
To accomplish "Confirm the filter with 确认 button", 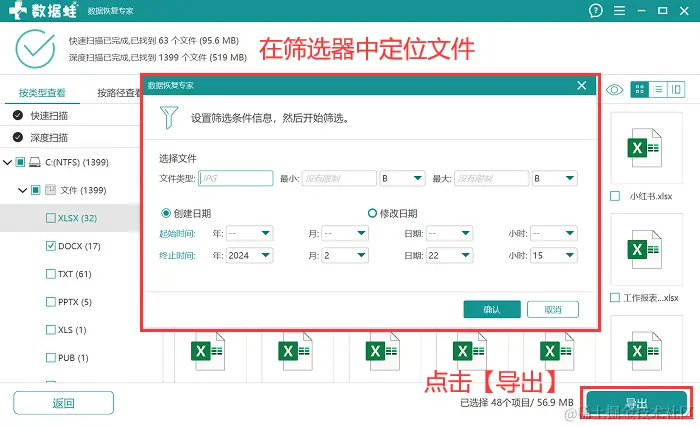I will [x=492, y=310].
